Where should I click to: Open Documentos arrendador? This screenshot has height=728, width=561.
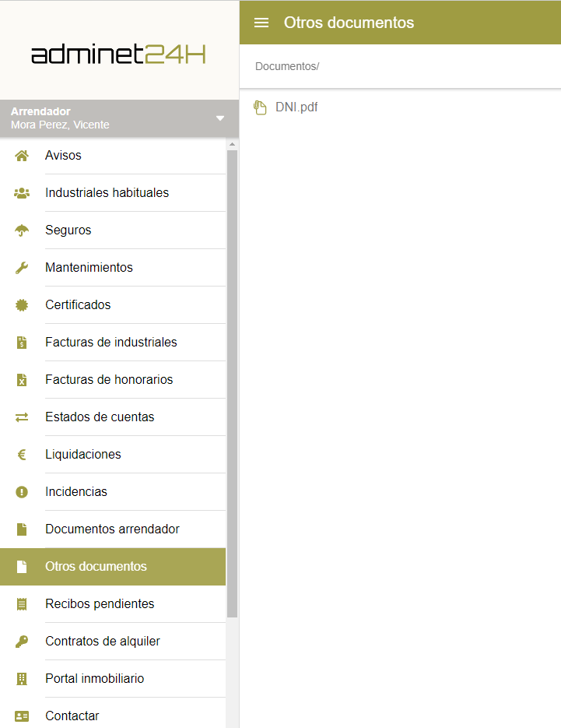click(x=113, y=529)
